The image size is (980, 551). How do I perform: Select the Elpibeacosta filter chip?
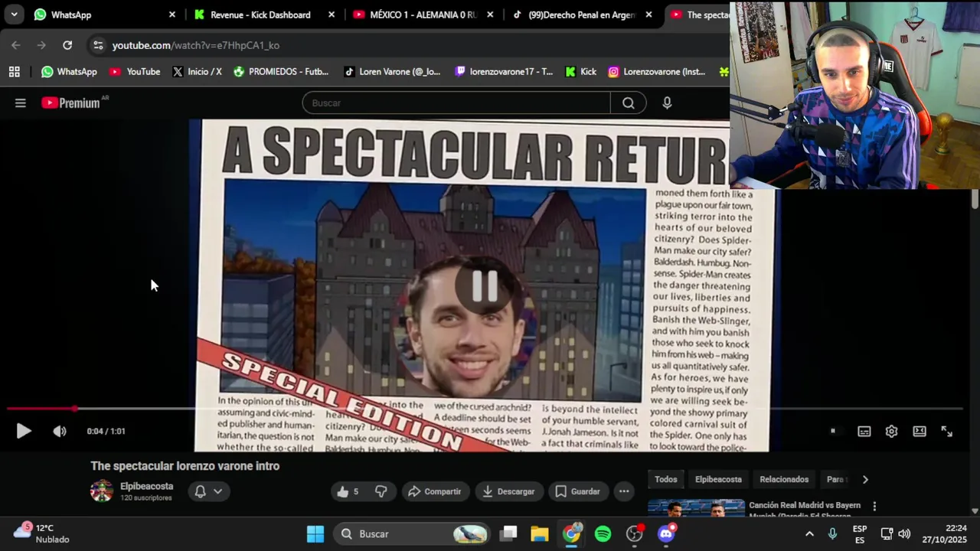coord(718,479)
